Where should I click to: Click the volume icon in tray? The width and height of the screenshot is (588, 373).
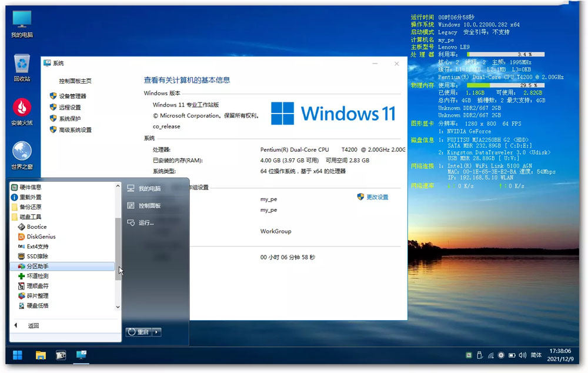tap(522, 355)
